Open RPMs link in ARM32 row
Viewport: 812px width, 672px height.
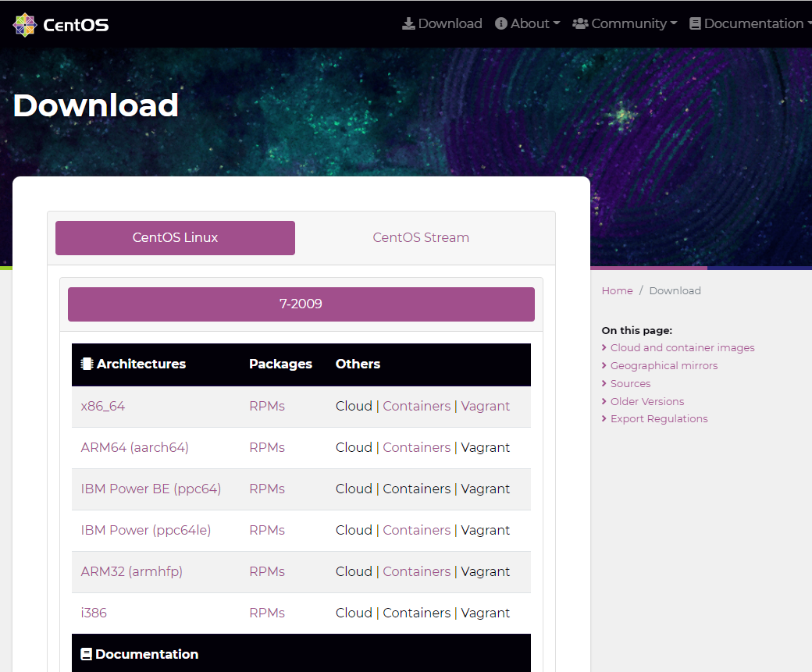click(267, 572)
